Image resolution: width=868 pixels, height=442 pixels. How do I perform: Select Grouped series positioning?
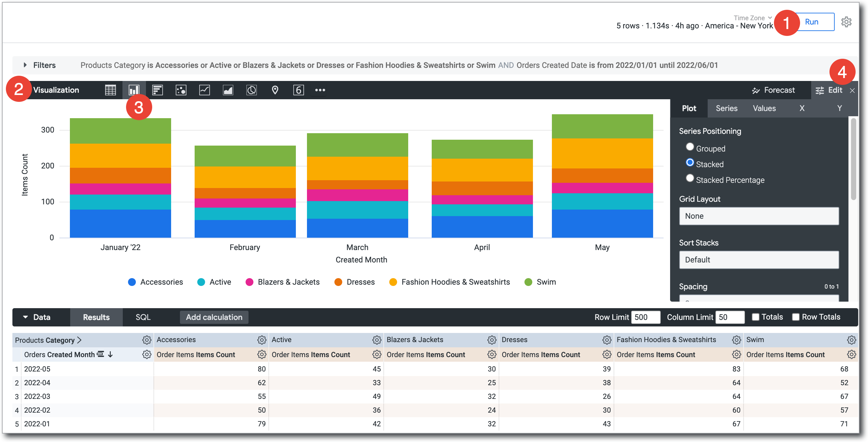coord(690,147)
